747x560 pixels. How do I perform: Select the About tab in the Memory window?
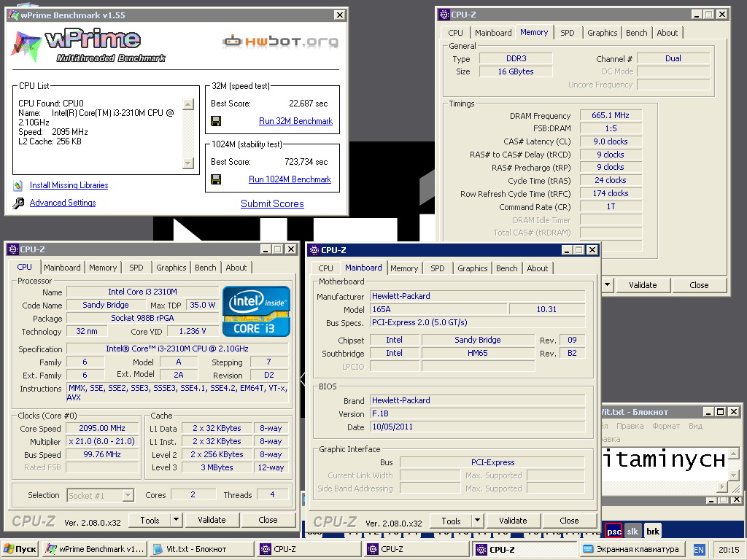(667, 33)
